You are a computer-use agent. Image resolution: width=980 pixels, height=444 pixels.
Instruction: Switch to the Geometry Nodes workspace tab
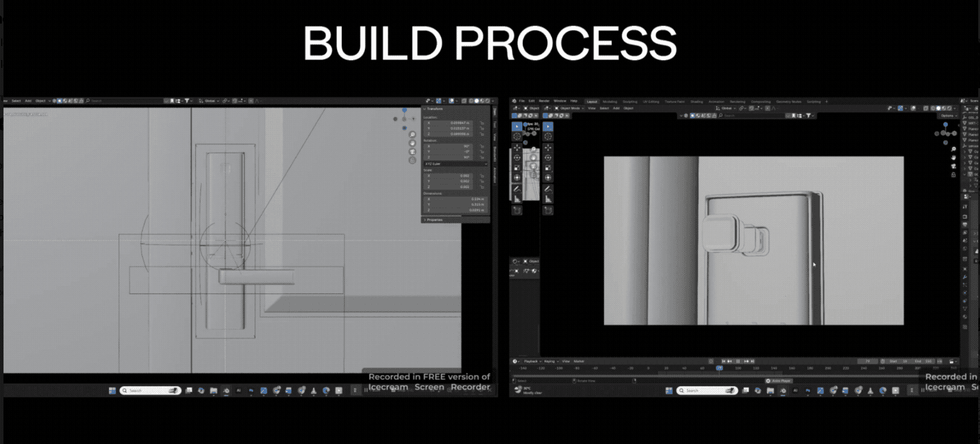(788, 101)
